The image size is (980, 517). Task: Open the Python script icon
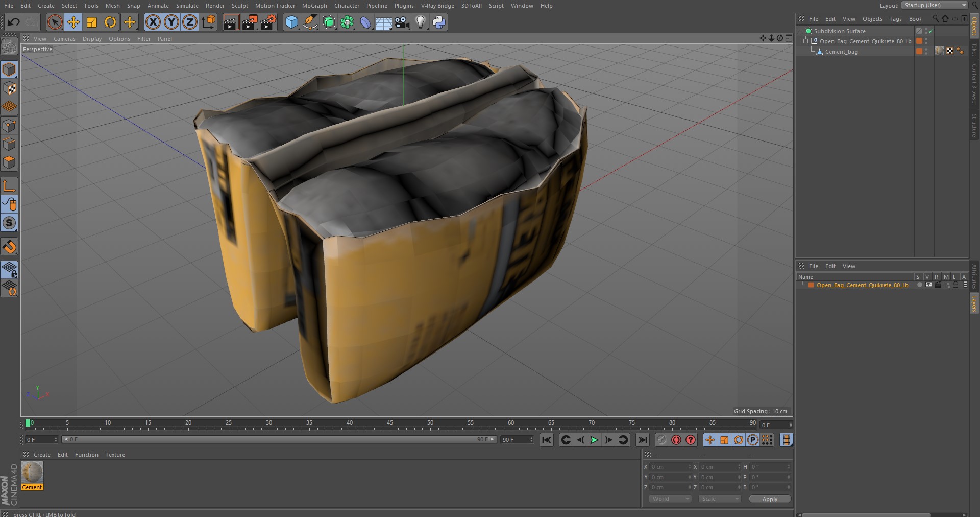tap(439, 22)
